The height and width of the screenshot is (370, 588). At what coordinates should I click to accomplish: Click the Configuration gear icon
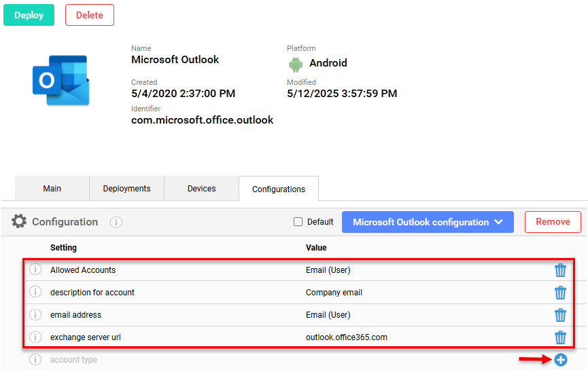pyautogui.click(x=19, y=221)
